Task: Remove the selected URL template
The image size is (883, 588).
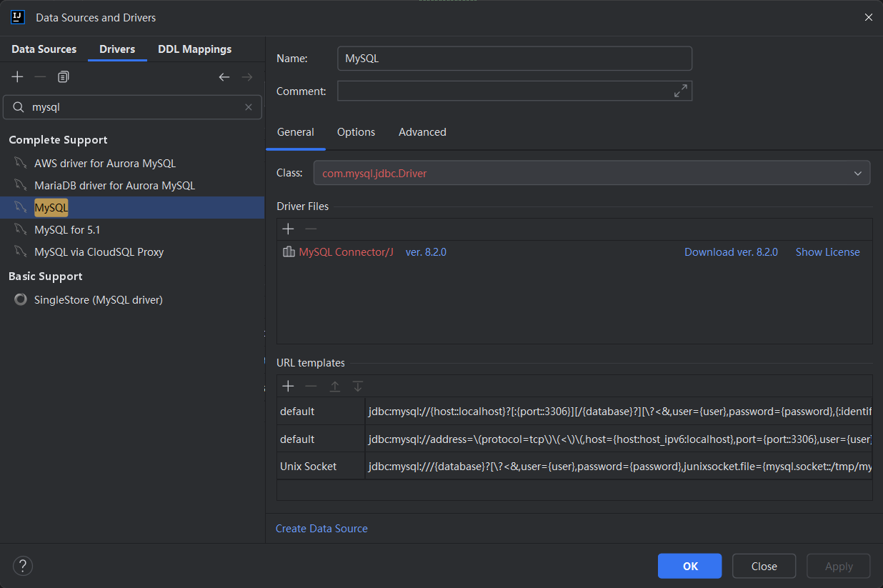Action: (x=311, y=386)
